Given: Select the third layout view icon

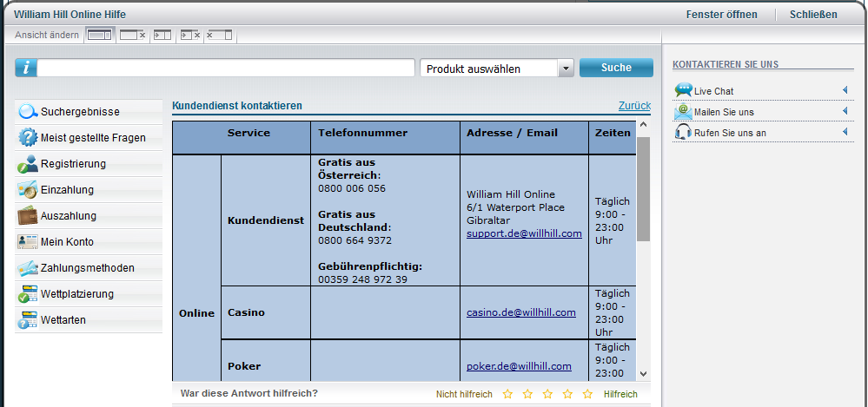Looking at the screenshot, I should (162, 36).
